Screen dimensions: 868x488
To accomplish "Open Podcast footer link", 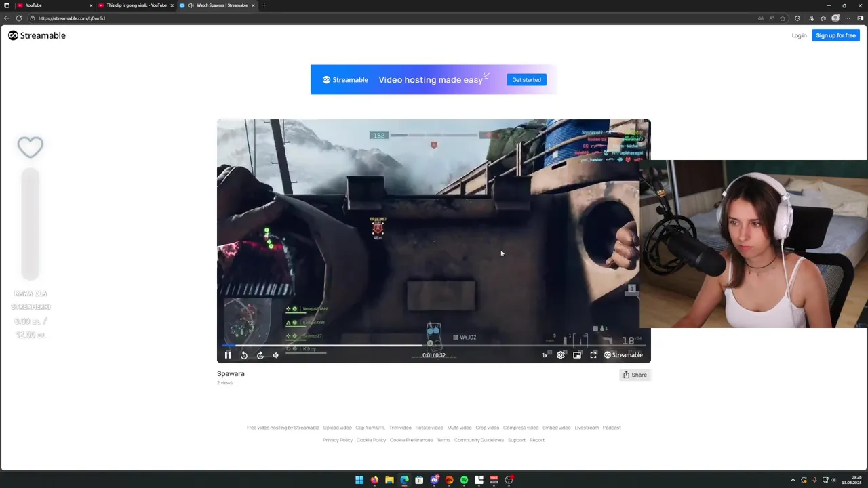I will pyautogui.click(x=612, y=428).
